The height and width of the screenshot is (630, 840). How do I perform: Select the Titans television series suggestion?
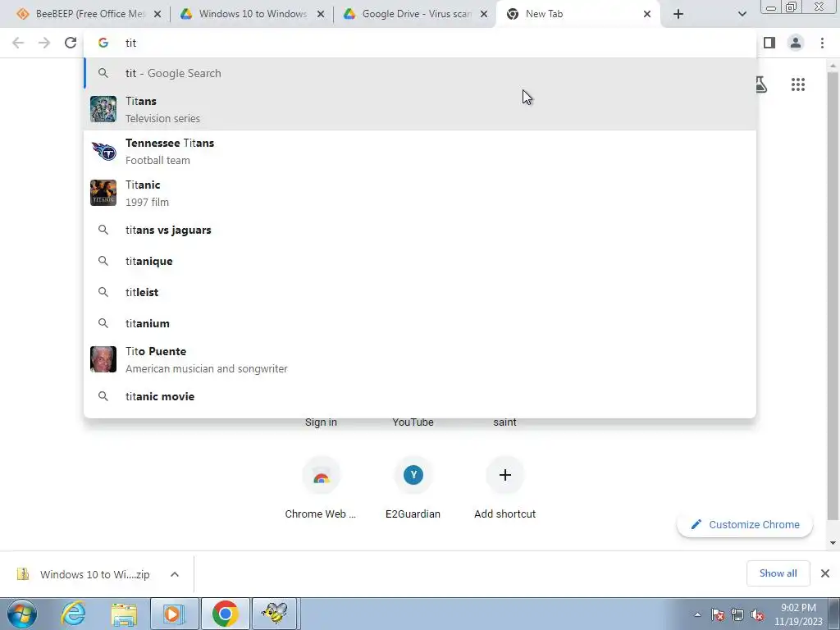coord(420,109)
